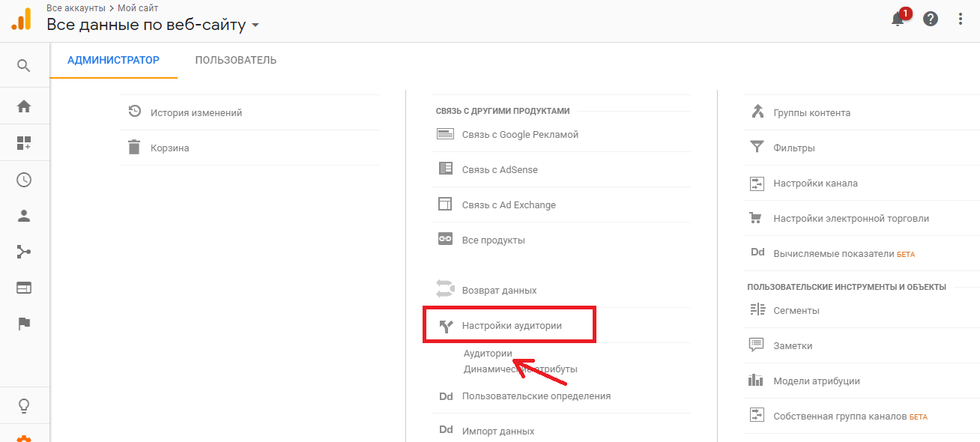Screen dimensions: 980x442
Task: Open the Home report house icon
Action: pyautogui.click(x=25, y=106)
